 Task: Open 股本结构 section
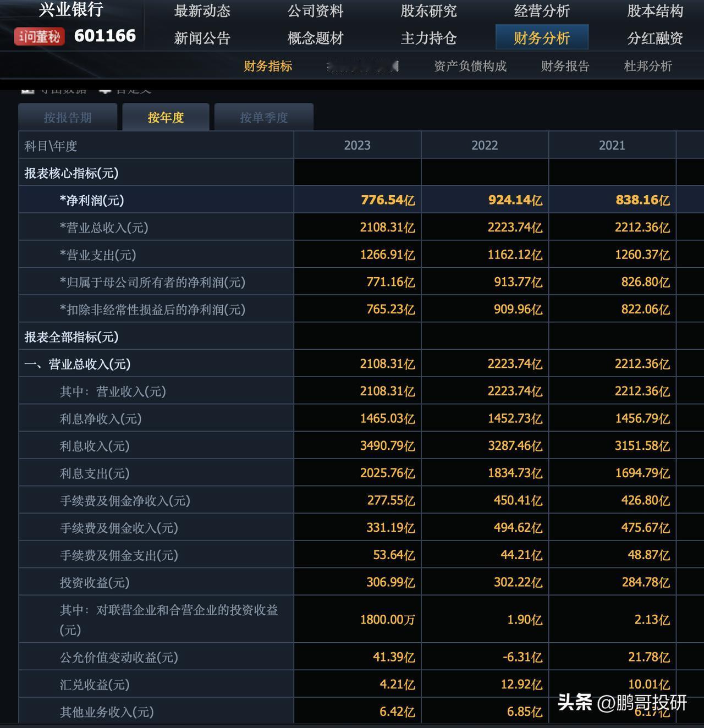(655, 11)
